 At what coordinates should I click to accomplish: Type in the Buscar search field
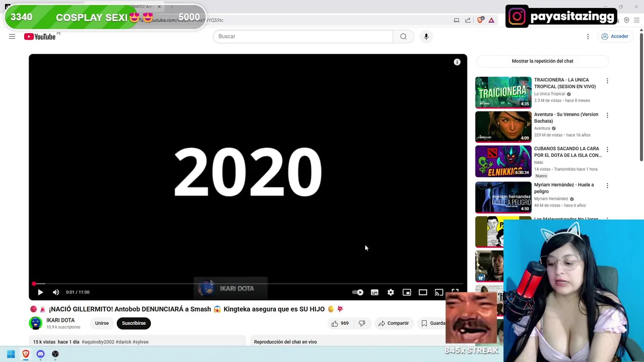[303, 36]
